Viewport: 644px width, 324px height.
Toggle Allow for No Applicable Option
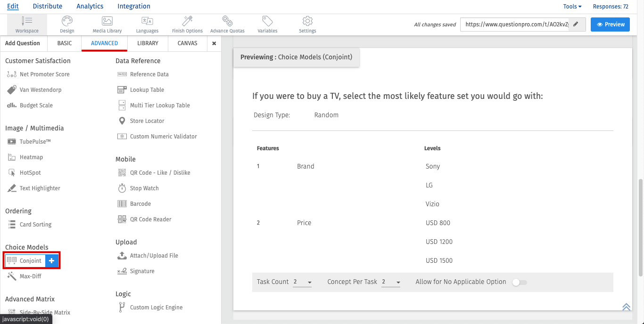pyautogui.click(x=519, y=282)
